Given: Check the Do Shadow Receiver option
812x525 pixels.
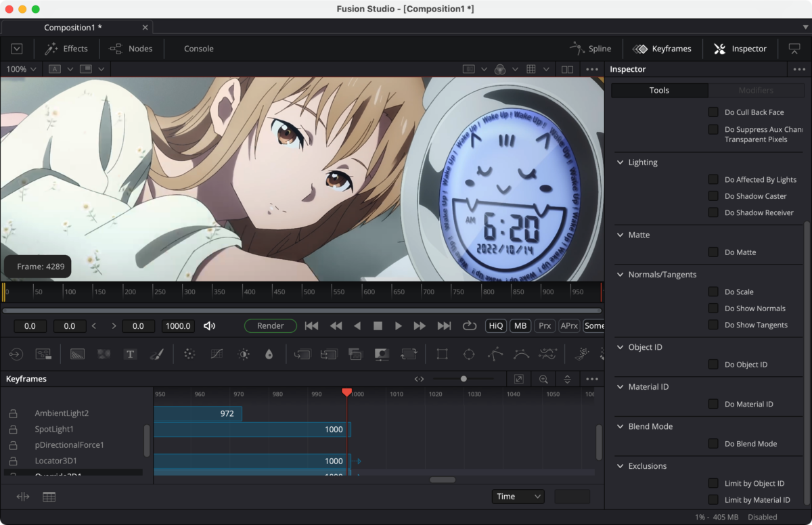Looking at the screenshot, I should 713,212.
